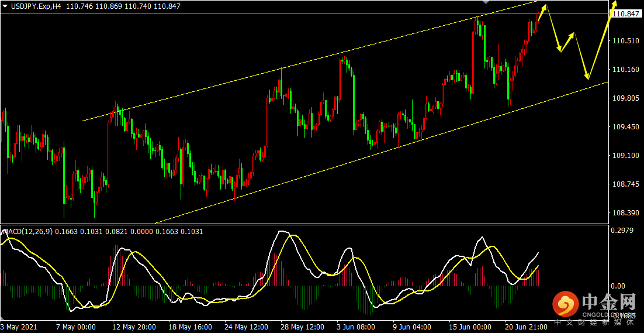Screen dimensions: 644x333
Task: Click the 109.805 price scale label
Action: click(x=625, y=98)
